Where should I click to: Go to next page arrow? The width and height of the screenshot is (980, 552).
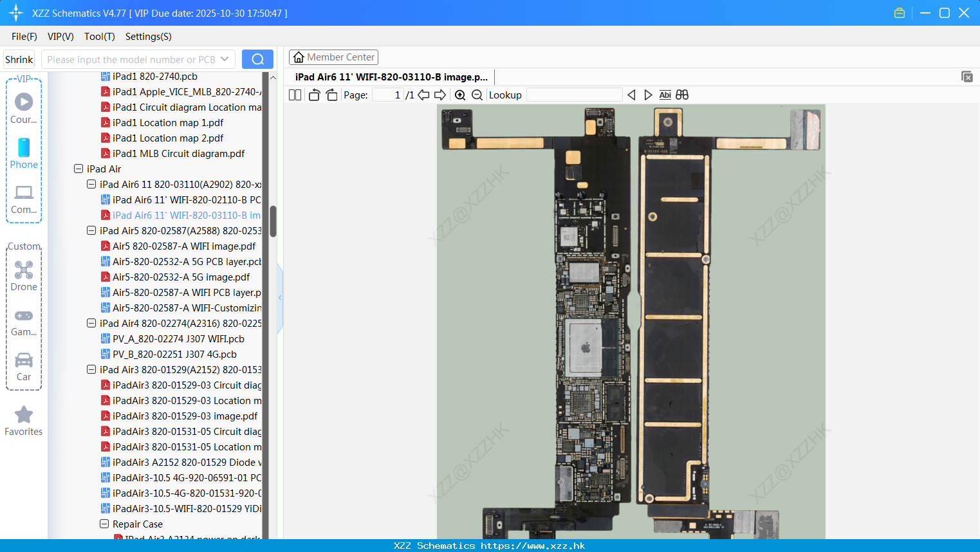[x=440, y=95]
